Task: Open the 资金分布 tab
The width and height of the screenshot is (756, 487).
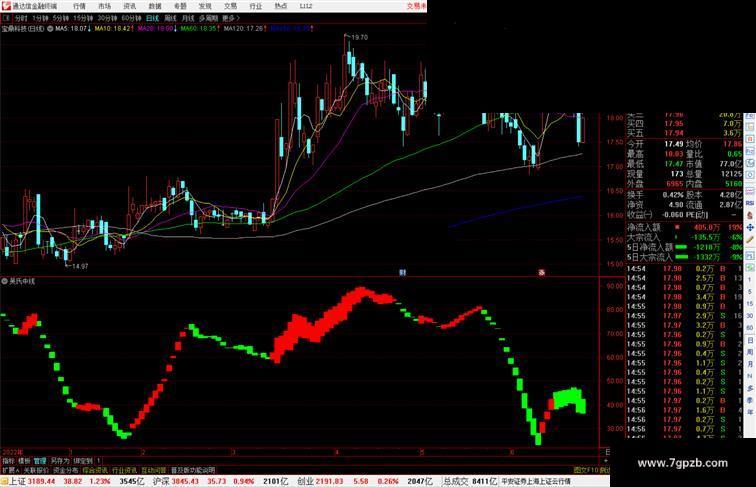Action: coord(66,470)
